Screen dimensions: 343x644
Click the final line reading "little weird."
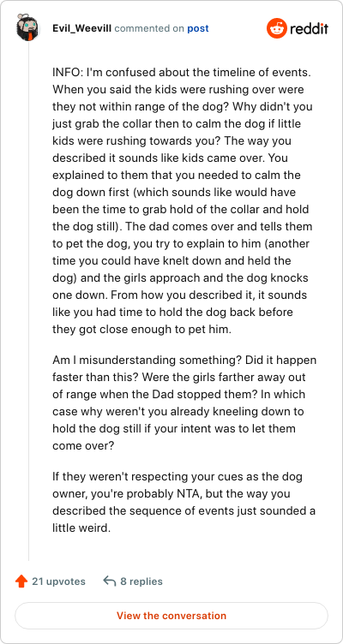[81, 528]
